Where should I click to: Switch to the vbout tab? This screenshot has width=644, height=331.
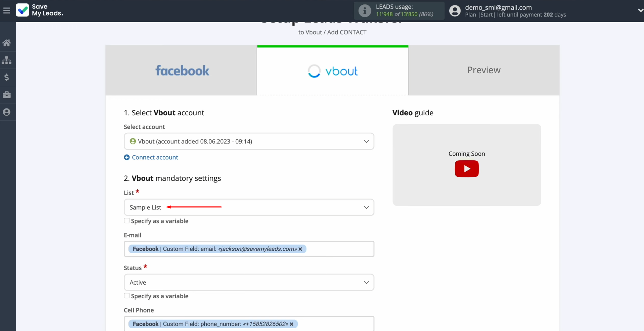pyautogui.click(x=333, y=70)
